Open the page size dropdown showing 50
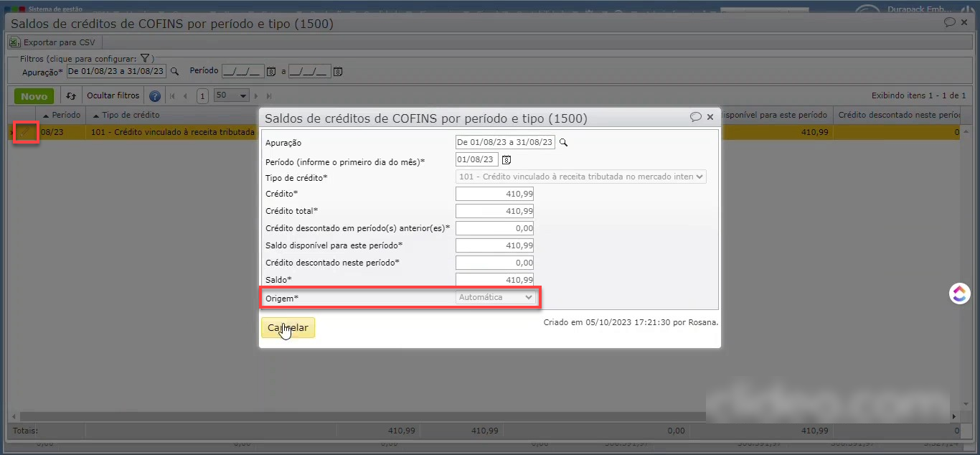 click(x=231, y=95)
